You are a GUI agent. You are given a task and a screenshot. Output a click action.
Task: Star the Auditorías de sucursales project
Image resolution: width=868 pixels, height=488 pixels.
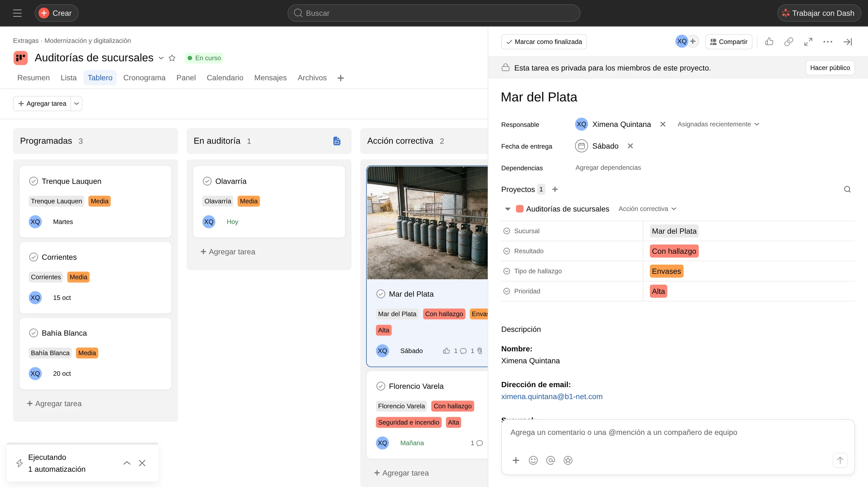click(172, 58)
